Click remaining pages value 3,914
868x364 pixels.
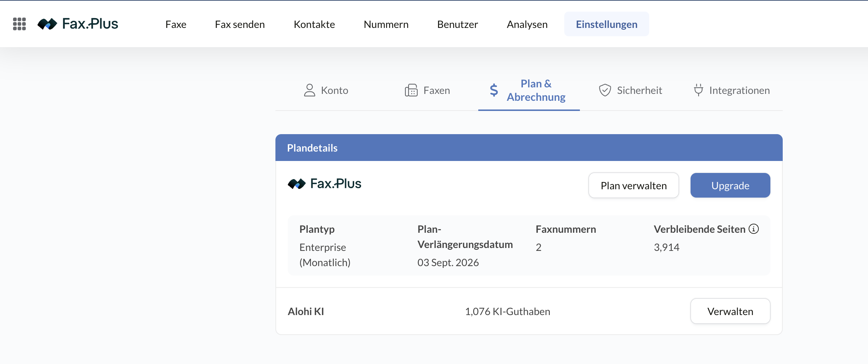pos(667,247)
